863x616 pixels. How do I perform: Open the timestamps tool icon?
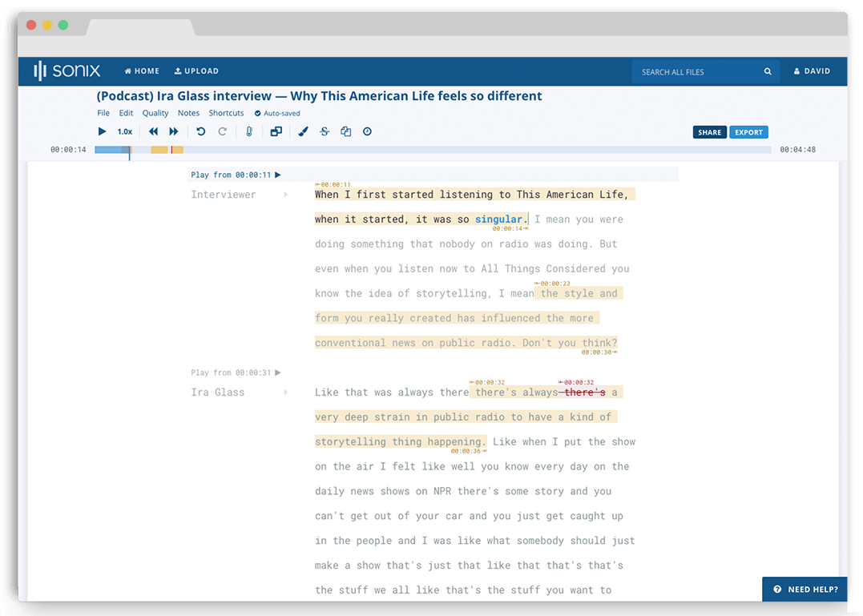coord(367,131)
